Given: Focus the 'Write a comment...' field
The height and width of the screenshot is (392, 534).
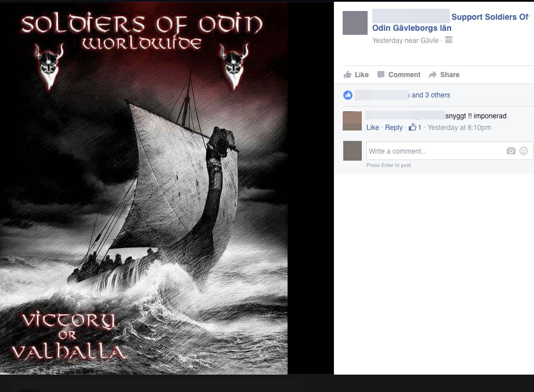Looking at the screenshot, I should pyautogui.click(x=436, y=151).
